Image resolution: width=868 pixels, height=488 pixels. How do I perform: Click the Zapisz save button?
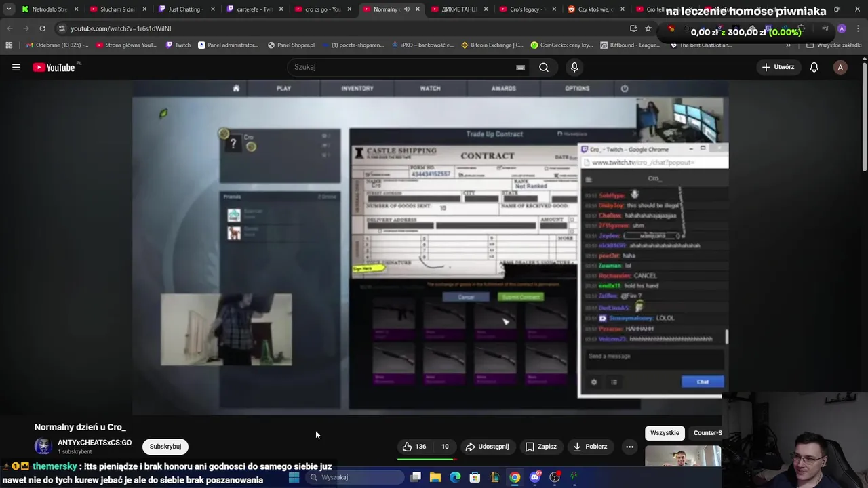(540, 447)
